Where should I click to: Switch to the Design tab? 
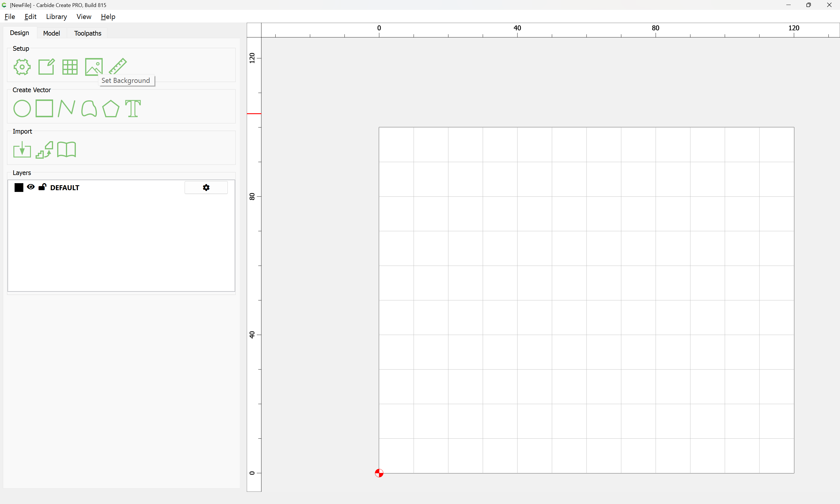tap(19, 33)
